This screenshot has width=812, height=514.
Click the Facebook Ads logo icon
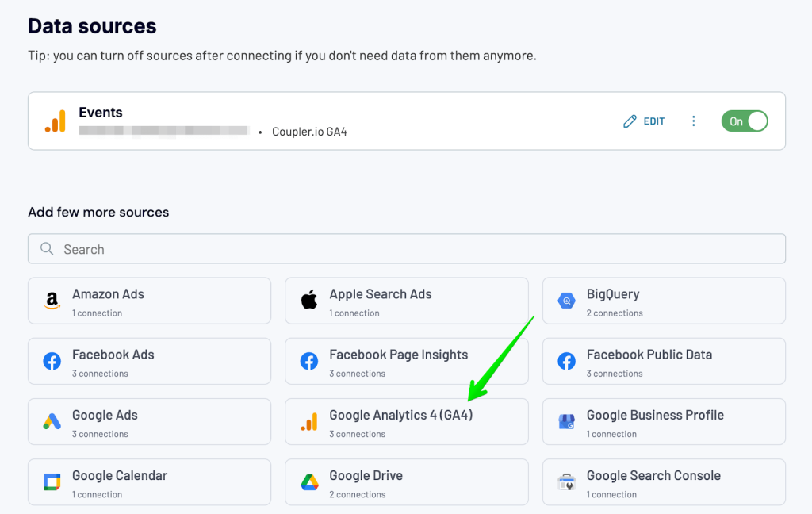pos(52,361)
